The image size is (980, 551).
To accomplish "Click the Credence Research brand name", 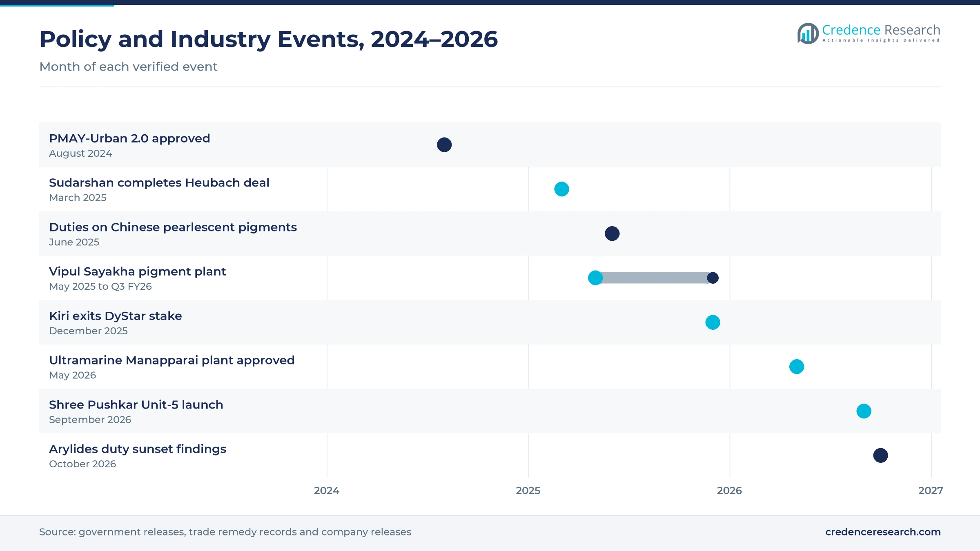I will click(x=881, y=30).
